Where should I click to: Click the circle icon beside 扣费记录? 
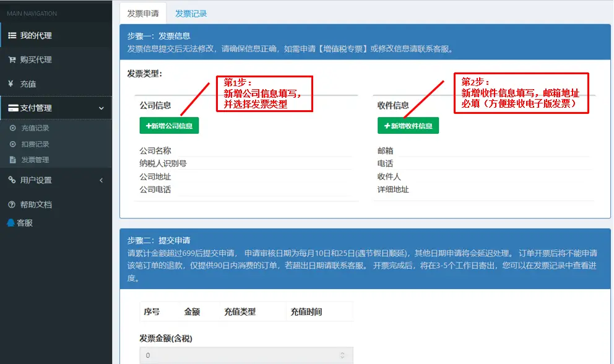12,144
